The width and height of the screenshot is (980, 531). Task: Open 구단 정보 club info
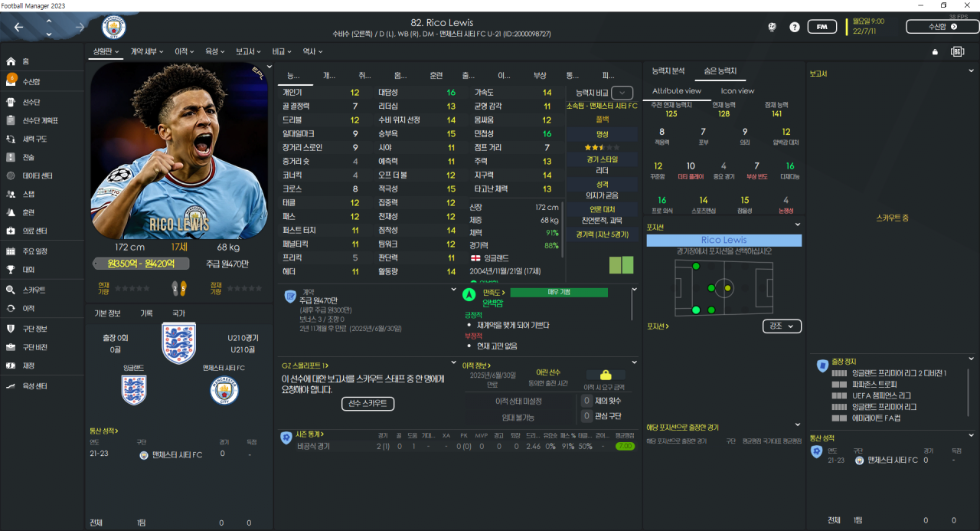point(42,329)
